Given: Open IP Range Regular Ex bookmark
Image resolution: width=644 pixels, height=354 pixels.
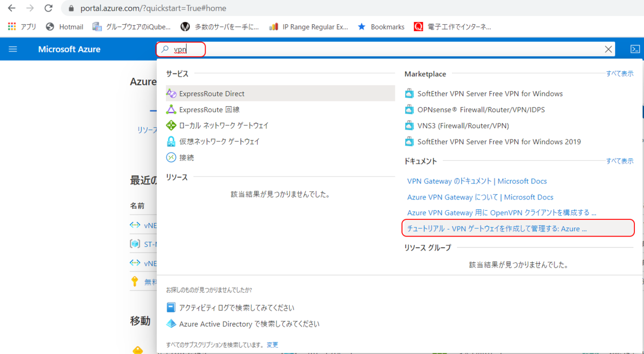Looking at the screenshot, I should 308,26.
